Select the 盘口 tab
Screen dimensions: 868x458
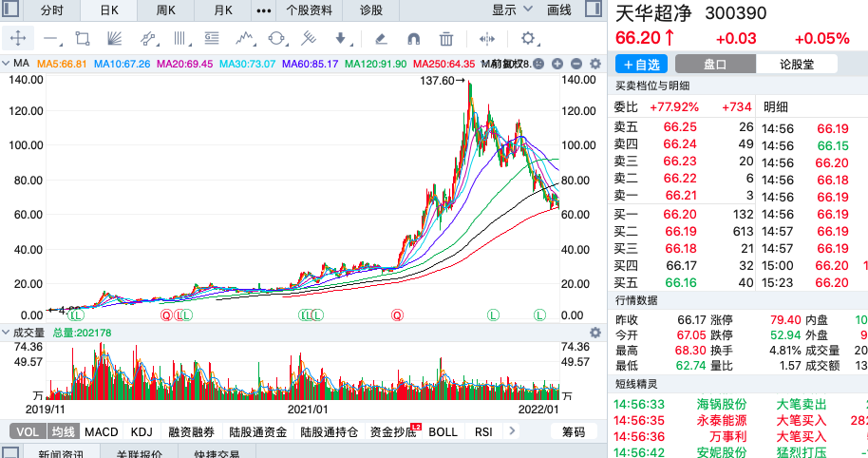point(715,64)
